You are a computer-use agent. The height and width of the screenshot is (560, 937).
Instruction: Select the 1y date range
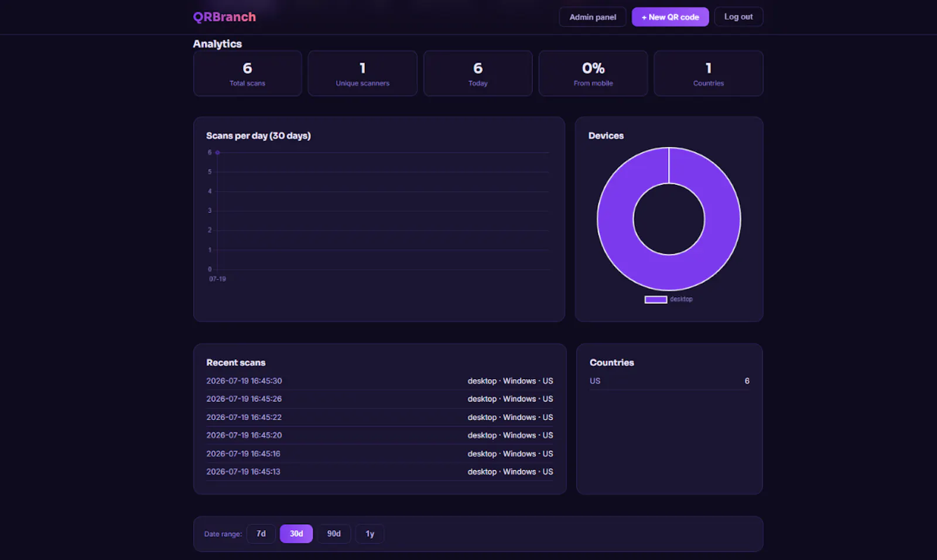point(370,534)
